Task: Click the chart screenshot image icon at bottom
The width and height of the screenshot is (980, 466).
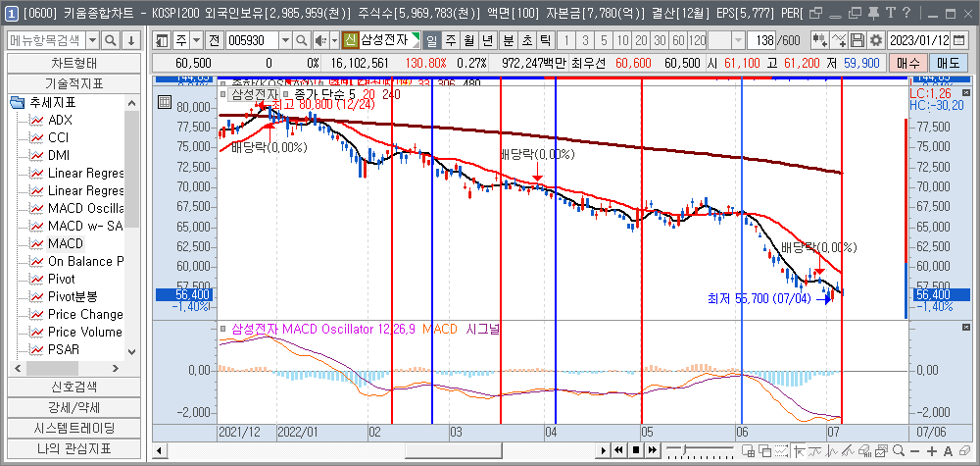Action: [x=882, y=450]
